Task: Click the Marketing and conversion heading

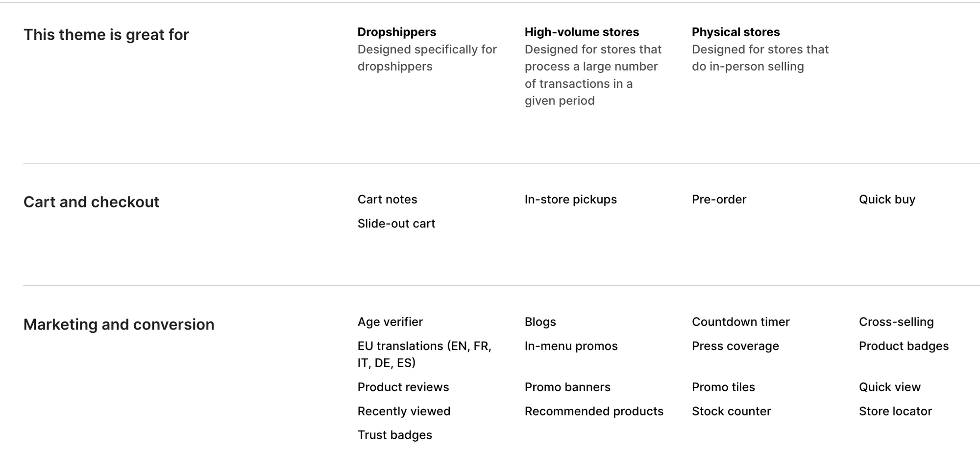Action: (x=119, y=325)
